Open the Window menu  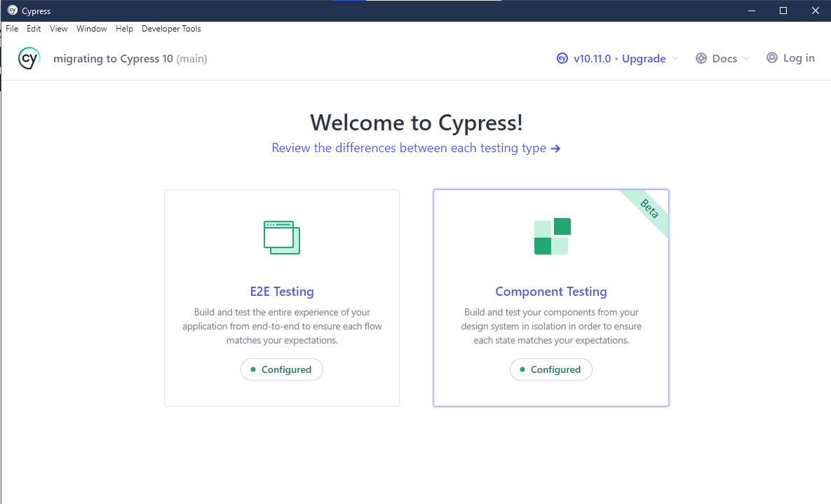(x=91, y=28)
